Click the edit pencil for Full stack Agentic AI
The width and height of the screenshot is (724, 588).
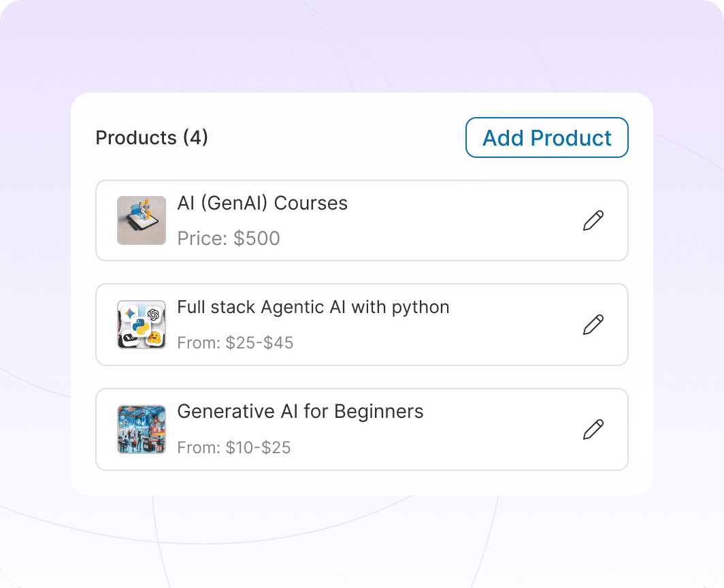pyautogui.click(x=593, y=325)
